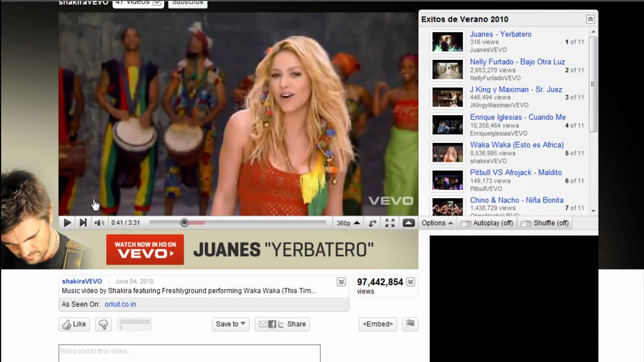
Task: Click the 97,442,854 view count
Action: coord(380,282)
